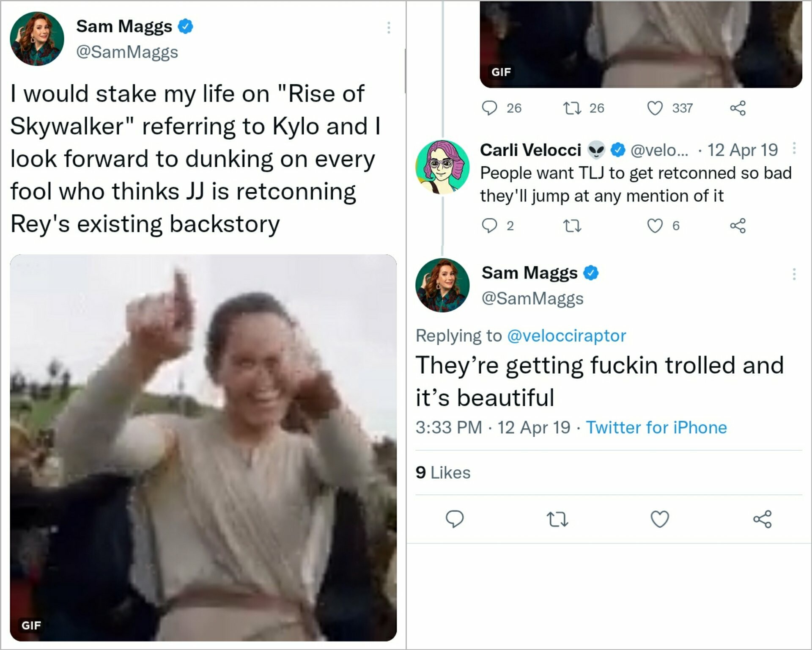This screenshot has width=812, height=650.
Task: Share the tweet with 337 likes
Action: click(738, 108)
